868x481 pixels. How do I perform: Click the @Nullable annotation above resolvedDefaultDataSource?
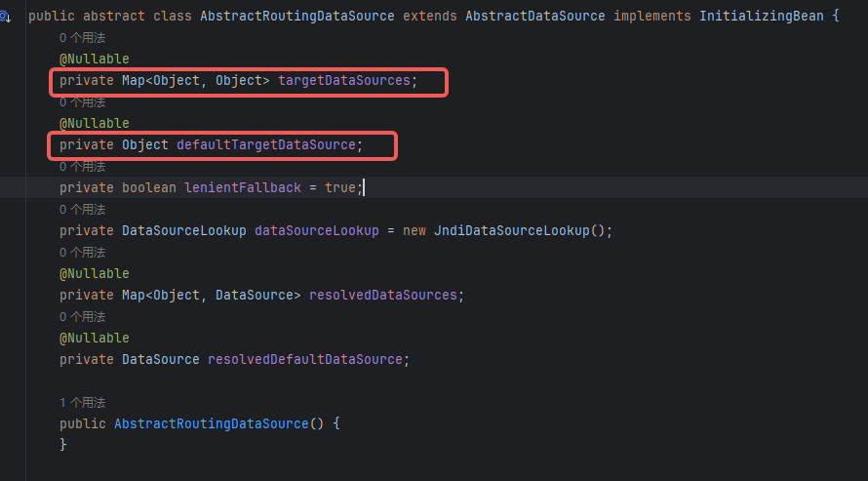point(94,338)
